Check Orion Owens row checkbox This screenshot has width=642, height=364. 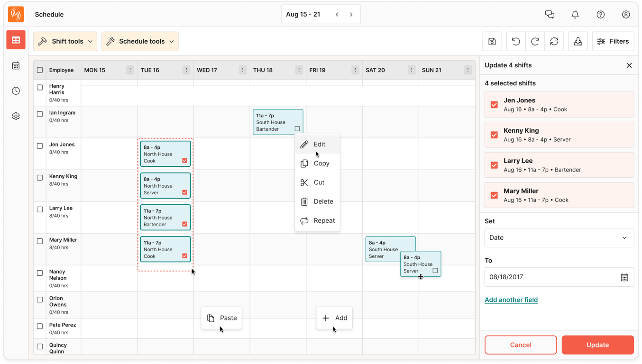pos(40,300)
